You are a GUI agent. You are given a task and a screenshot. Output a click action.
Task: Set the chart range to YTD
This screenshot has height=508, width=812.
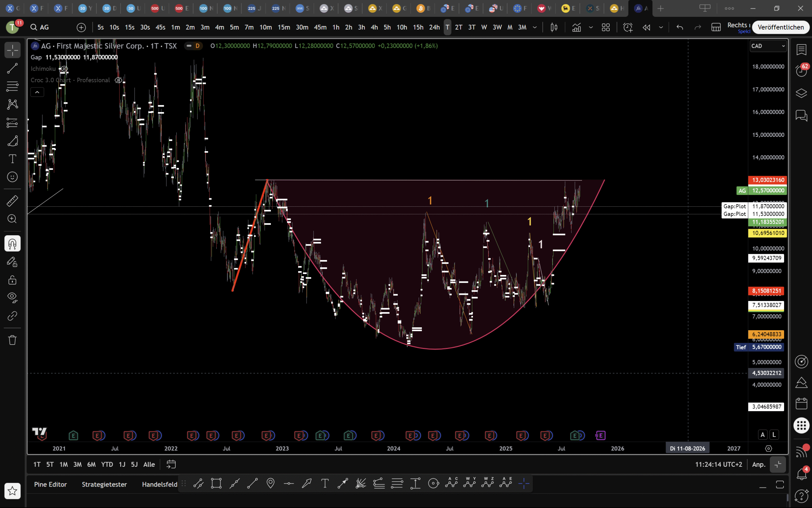click(107, 464)
